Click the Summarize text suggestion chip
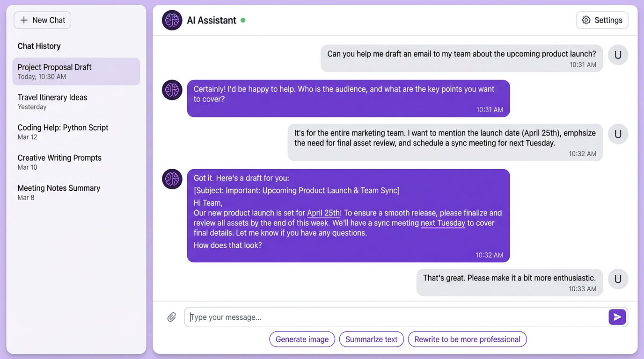Image resolution: width=644 pixels, height=359 pixels. pos(371,339)
